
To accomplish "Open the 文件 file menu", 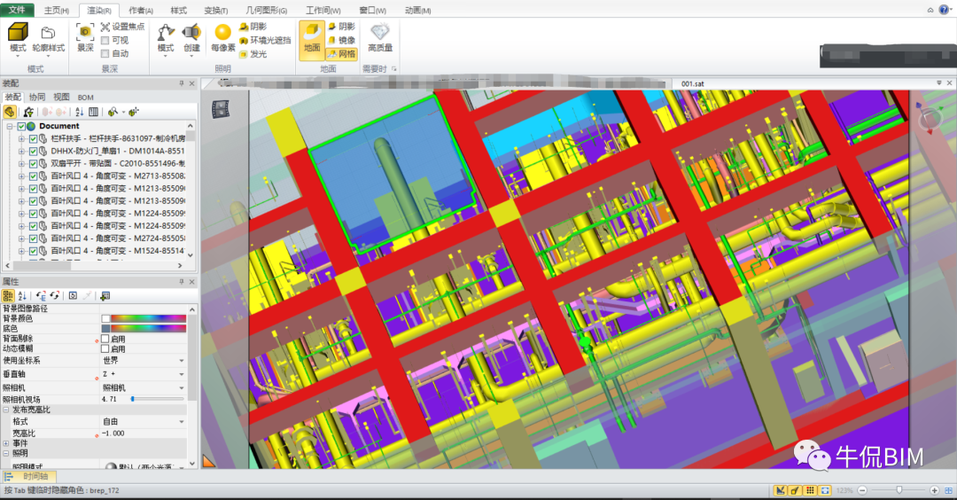I will 17,10.
